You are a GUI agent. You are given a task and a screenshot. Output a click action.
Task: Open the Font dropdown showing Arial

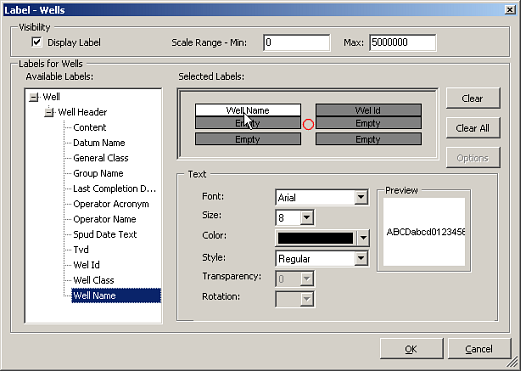point(361,197)
